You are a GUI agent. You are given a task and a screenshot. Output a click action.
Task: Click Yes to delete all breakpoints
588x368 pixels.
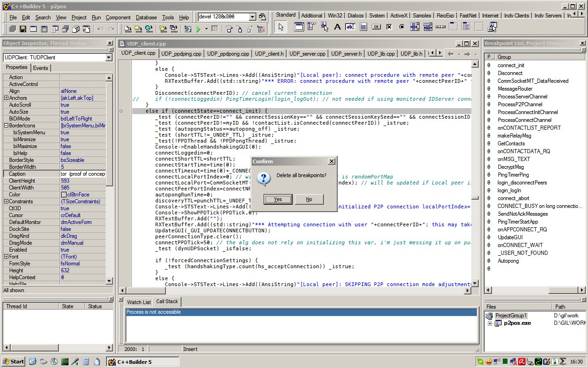(278, 199)
